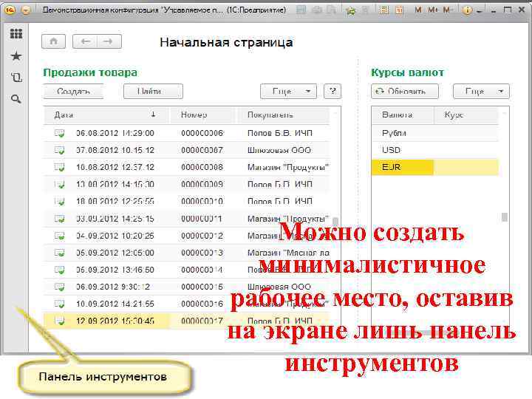This screenshot has height=399, width=532.
Task: Select the highlighted EUR currency row
Action: click(x=435, y=167)
